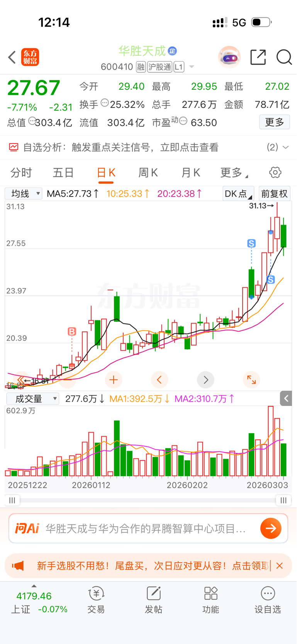Tap 设自选 add to watchlist
The height and width of the screenshot is (644, 297).
tap(268, 600)
